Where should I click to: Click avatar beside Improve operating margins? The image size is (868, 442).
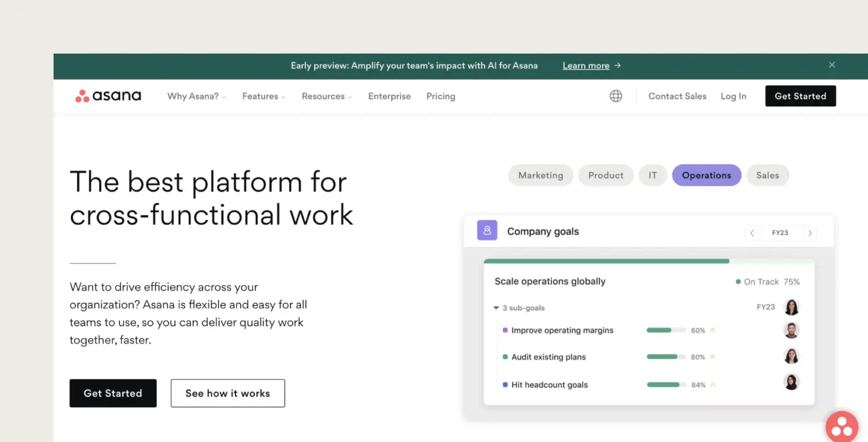coord(791,330)
